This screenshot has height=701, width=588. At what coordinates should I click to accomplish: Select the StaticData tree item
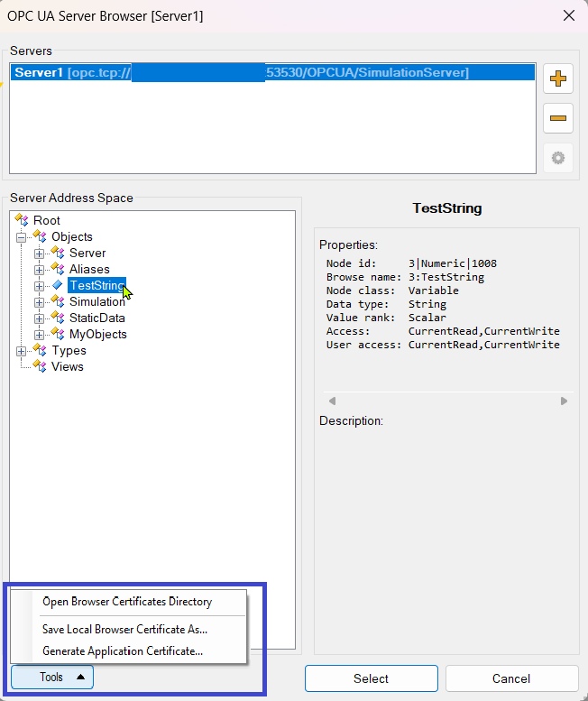click(x=96, y=318)
